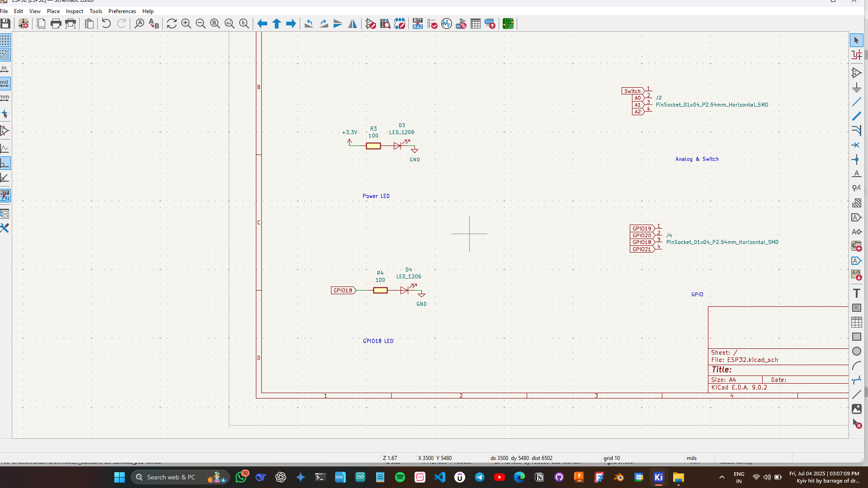Open Find and Replace
The width and height of the screenshot is (868, 488).
tap(154, 23)
